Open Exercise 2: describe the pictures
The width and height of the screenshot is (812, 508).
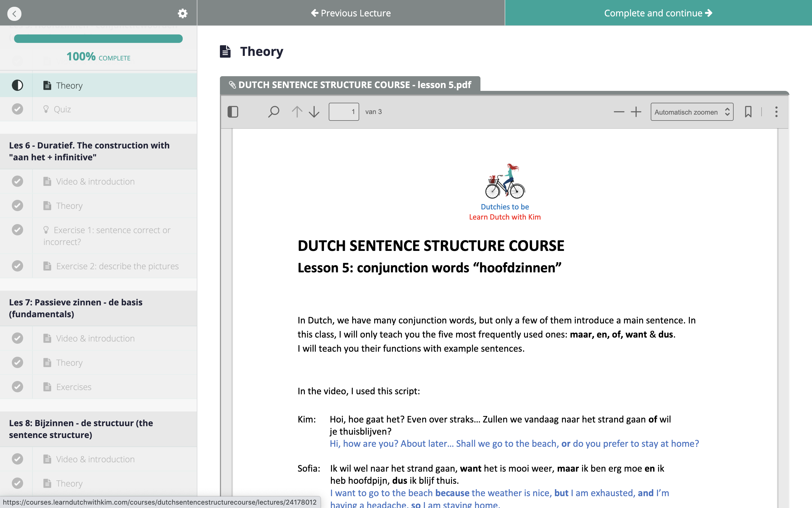(98, 266)
